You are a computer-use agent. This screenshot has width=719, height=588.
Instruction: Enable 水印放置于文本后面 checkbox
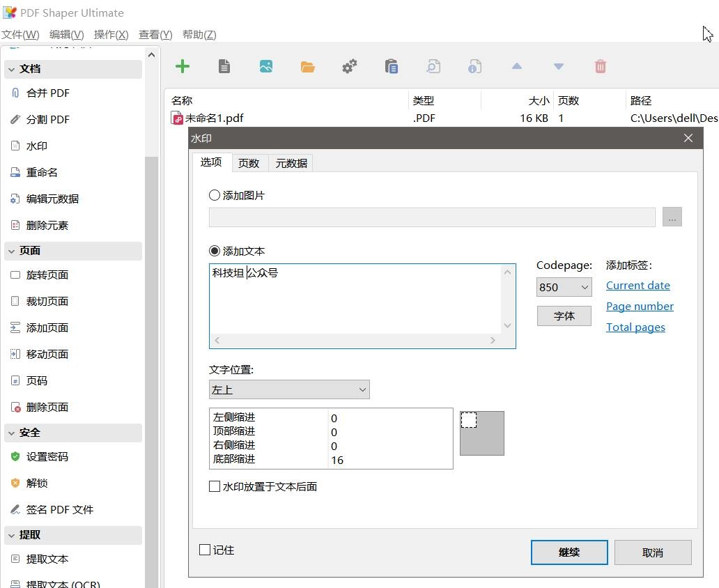click(214, 486)
